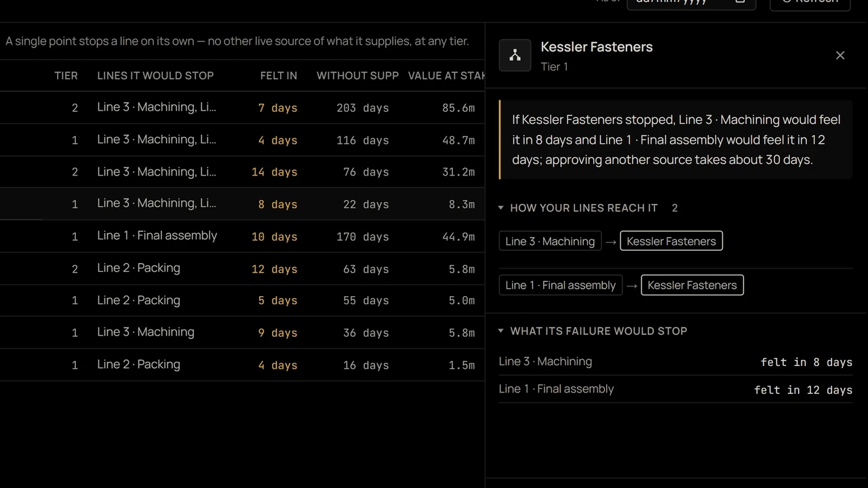Click Kessler Fasteners chip after Line 3 · Machining
The width and height of the screenshot is (868, 488).
click(x=671, y=241)
